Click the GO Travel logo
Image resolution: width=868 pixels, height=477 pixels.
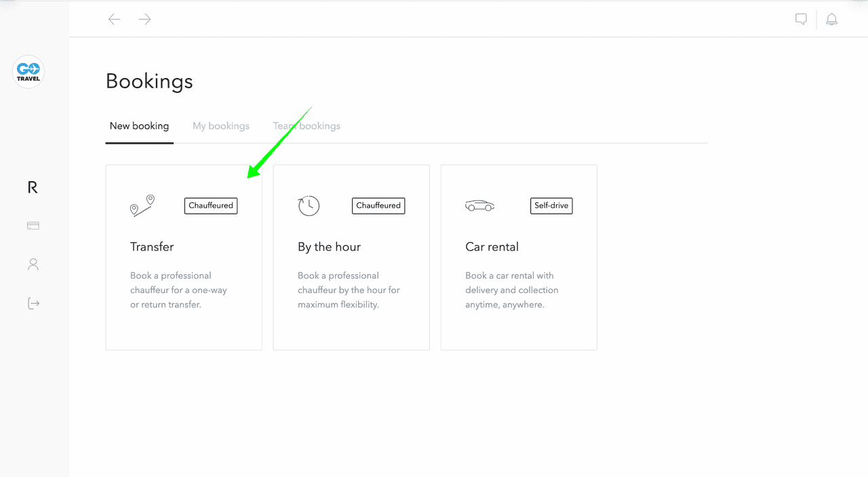point(28,71)
